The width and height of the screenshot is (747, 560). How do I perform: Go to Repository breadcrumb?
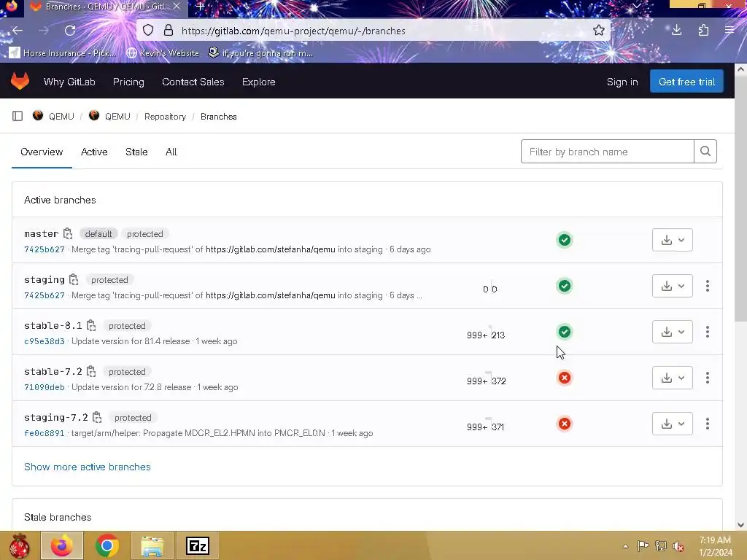coord(165,116)
